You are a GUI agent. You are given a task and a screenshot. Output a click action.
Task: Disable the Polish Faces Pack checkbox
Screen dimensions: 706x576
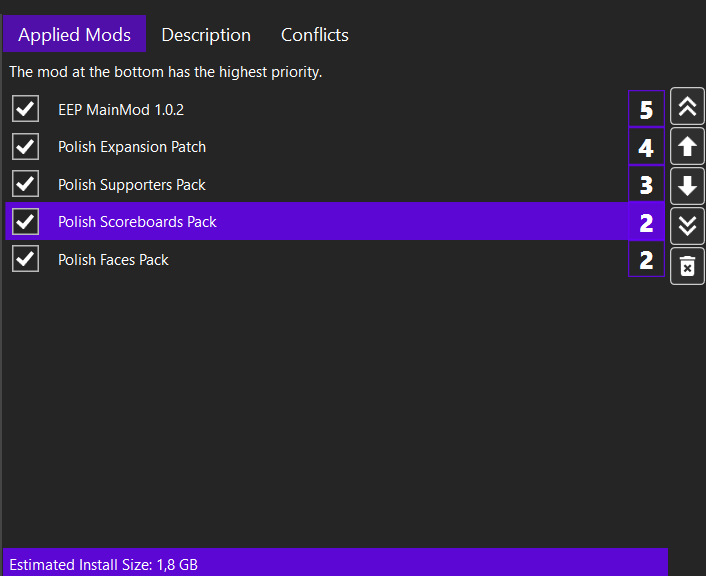tap(26, 260)
